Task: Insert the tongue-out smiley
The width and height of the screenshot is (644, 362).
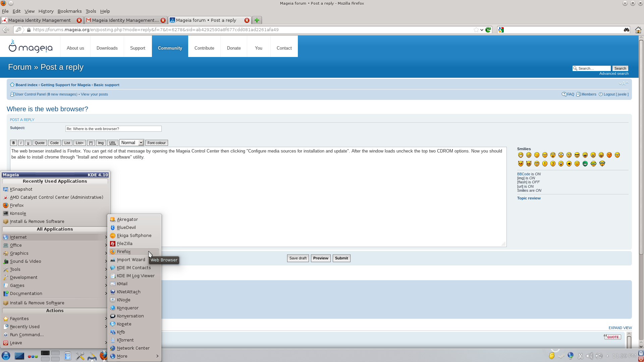Action: point(601,155)
